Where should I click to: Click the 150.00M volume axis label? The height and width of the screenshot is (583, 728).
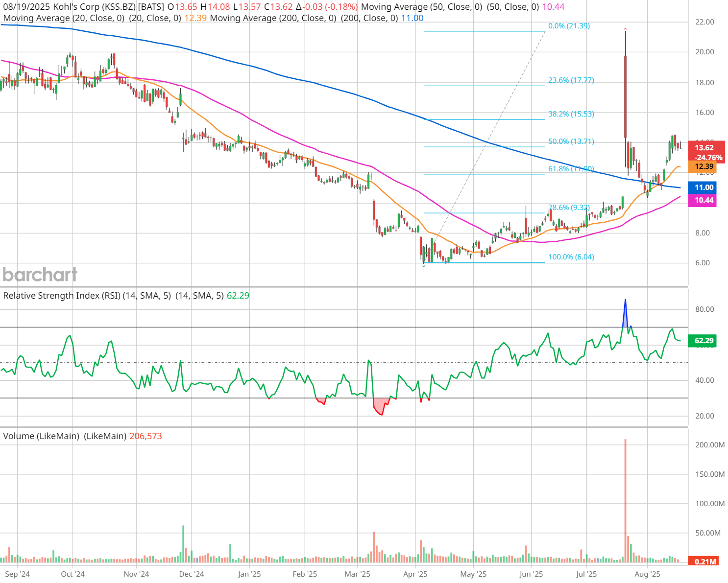[710, 474]
